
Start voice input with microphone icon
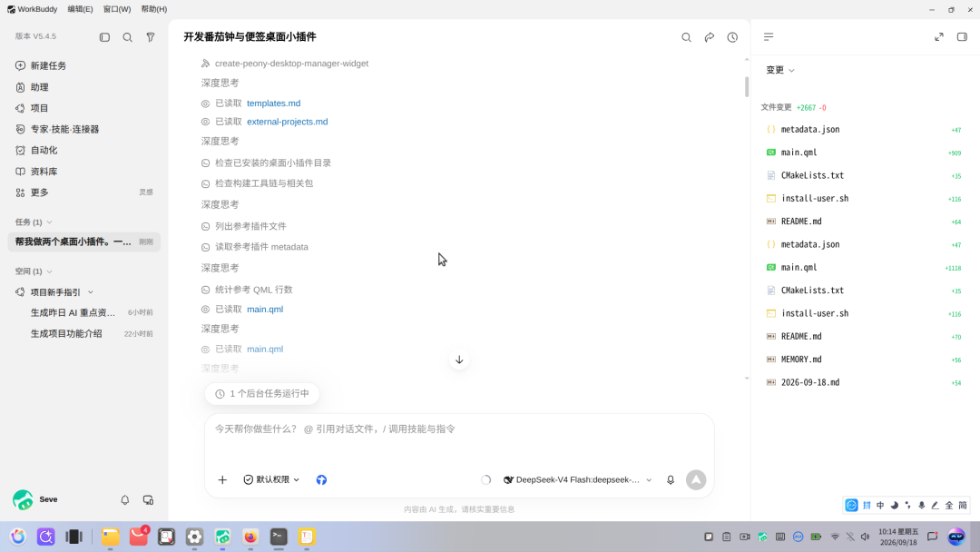[671, 480]
